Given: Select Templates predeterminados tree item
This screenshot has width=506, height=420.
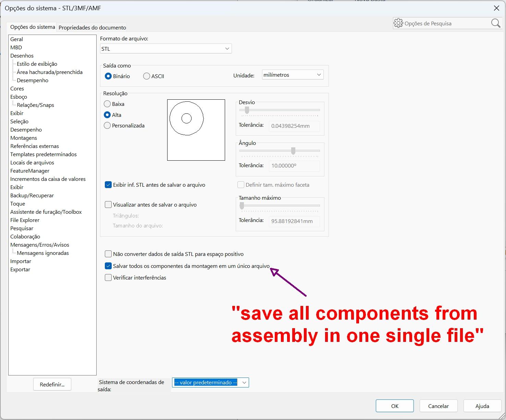Looking at the screenshot, I should 44,154.
